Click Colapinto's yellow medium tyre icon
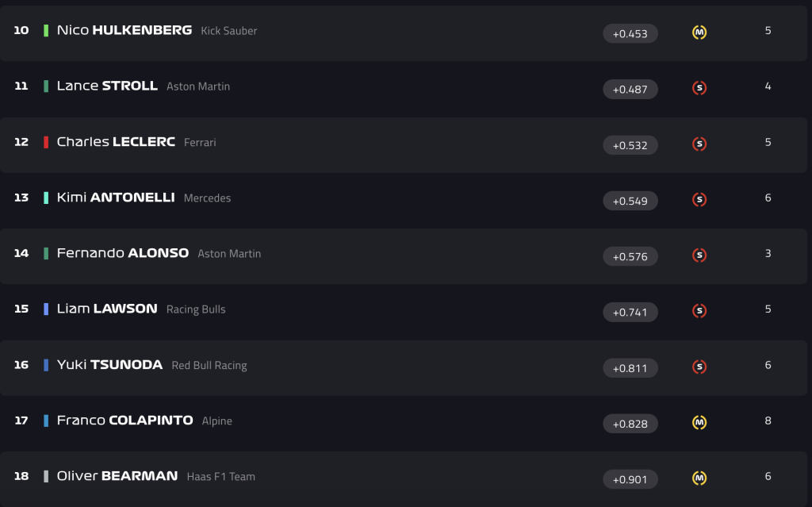 [699, 422]
